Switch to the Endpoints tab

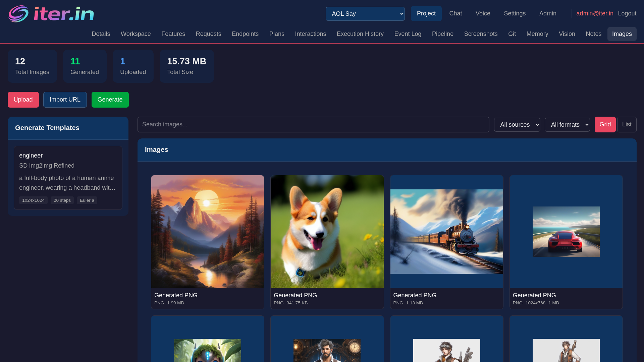[x=245, y=34]
